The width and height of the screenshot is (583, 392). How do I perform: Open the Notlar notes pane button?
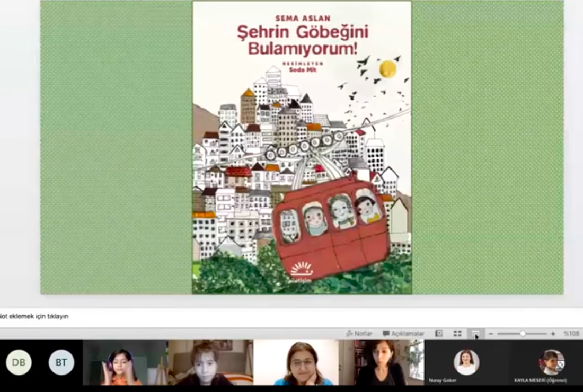coord(359,334)
